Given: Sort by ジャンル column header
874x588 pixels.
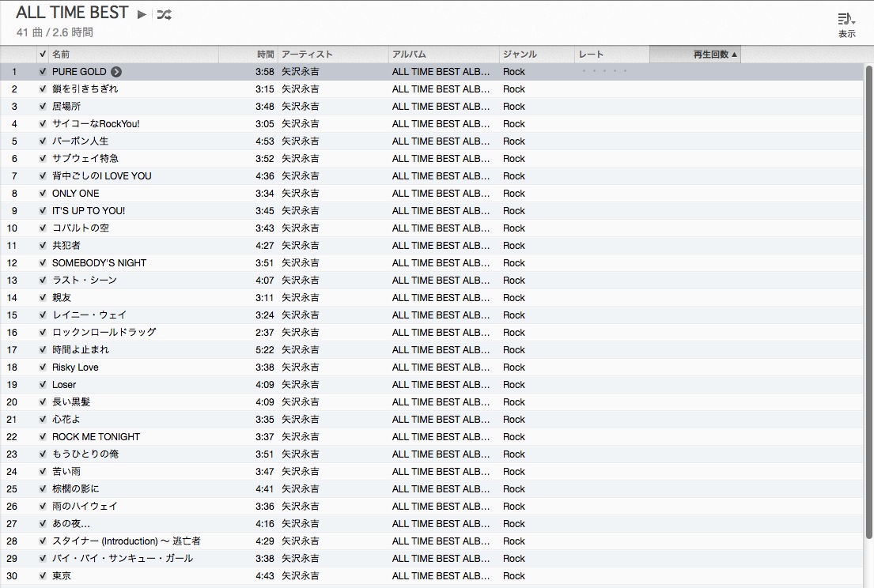Looking at the screenshot, I should (x=537, y=54).
